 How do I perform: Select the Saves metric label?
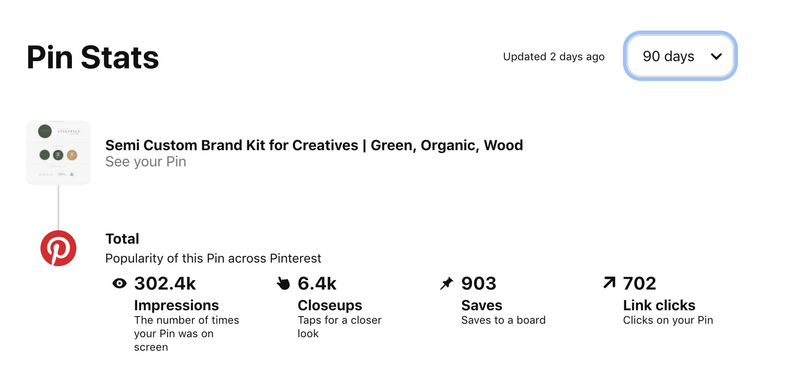coord(482,305)
